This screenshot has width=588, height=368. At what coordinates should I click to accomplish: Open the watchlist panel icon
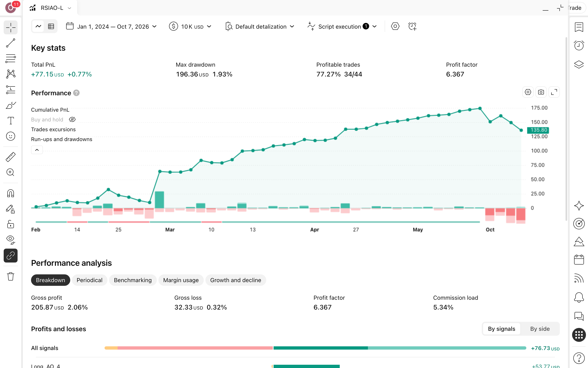(x=579, y=27)
